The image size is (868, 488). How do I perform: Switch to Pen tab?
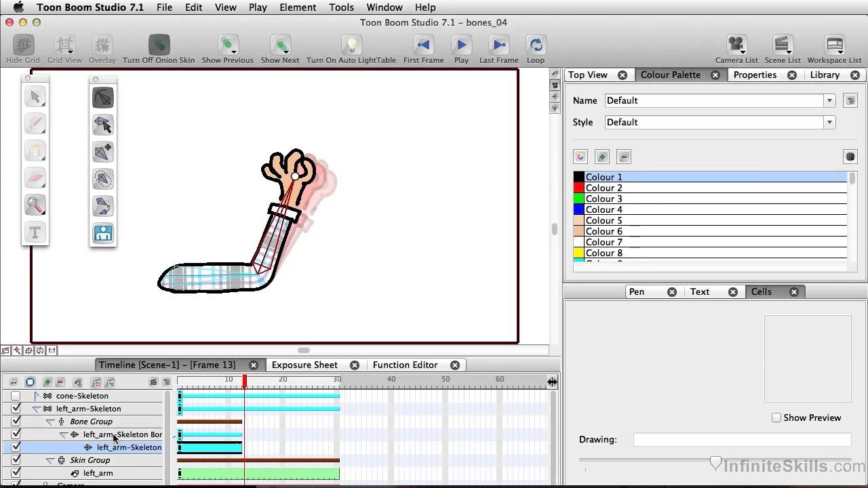[x=637, y=291]
